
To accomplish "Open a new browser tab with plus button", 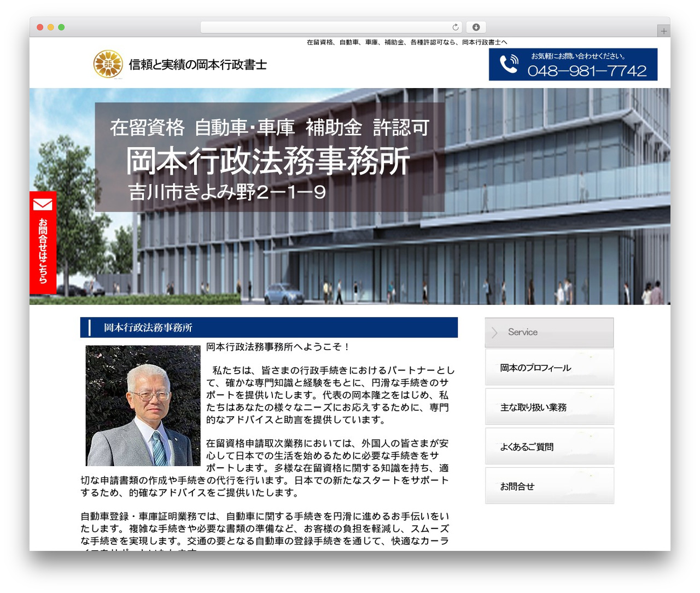I will coord(663,31).
